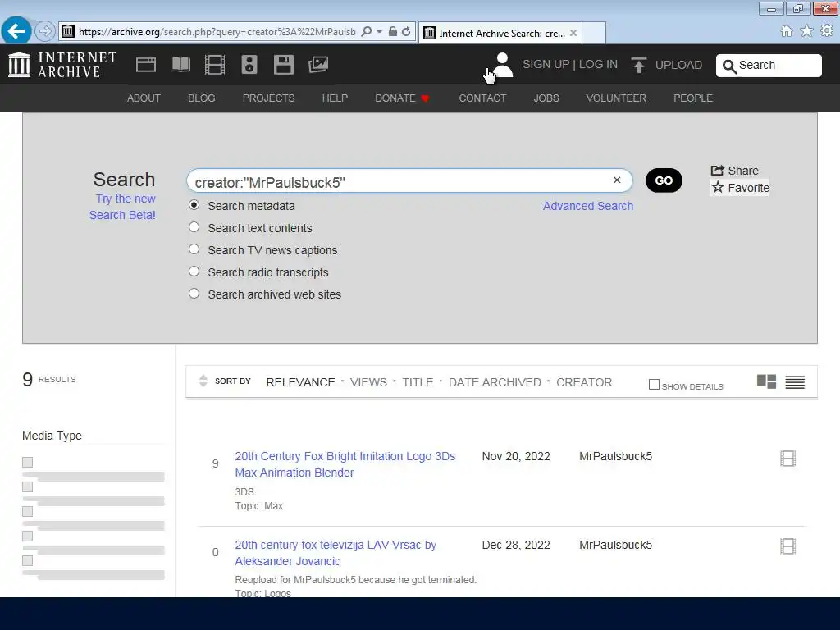Open 20th Century Fox Bright Imitation Logo result
840x630 pixels.
pos(345,464)
